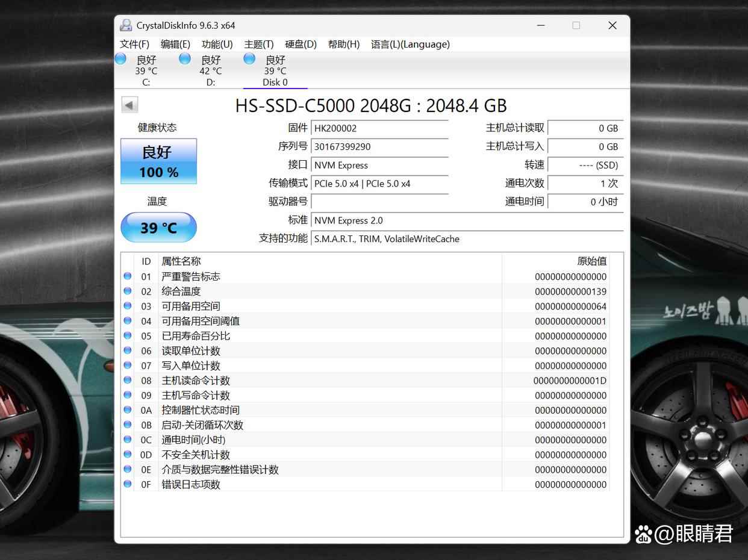The height and width of the screenshot is (560, 748).
Task: Open the 语言(L)(Language) menu
Action: pos(410,44)
